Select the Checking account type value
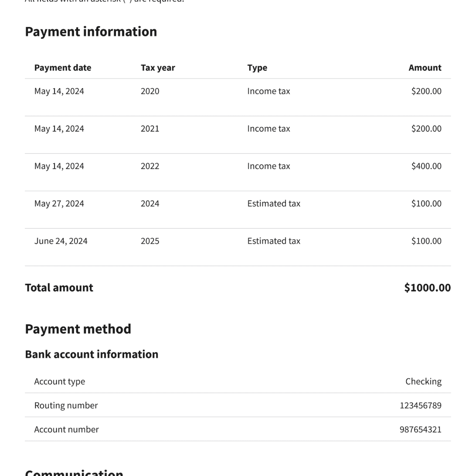This screenshot has width=469, height=476. click(424, 381)
